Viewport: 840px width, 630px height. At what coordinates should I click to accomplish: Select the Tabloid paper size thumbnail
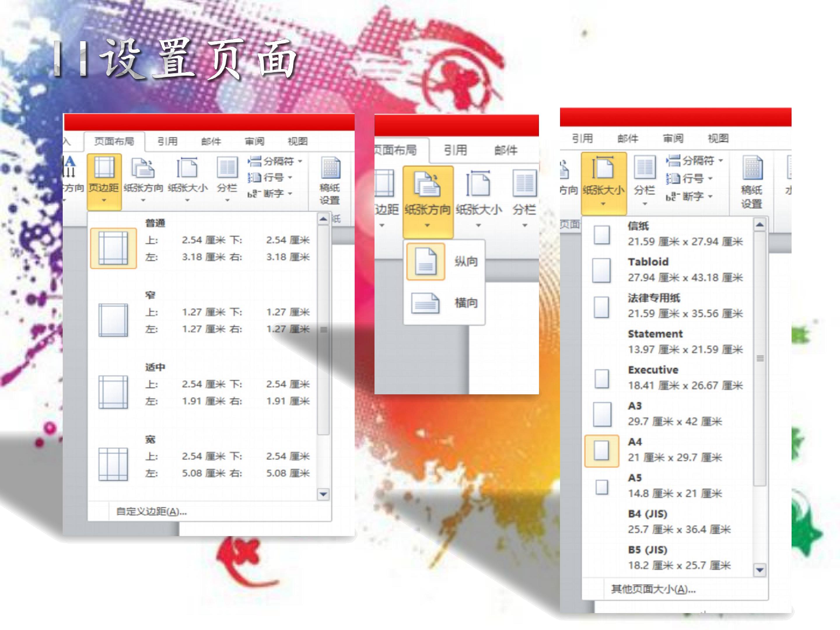click(601, 270)
